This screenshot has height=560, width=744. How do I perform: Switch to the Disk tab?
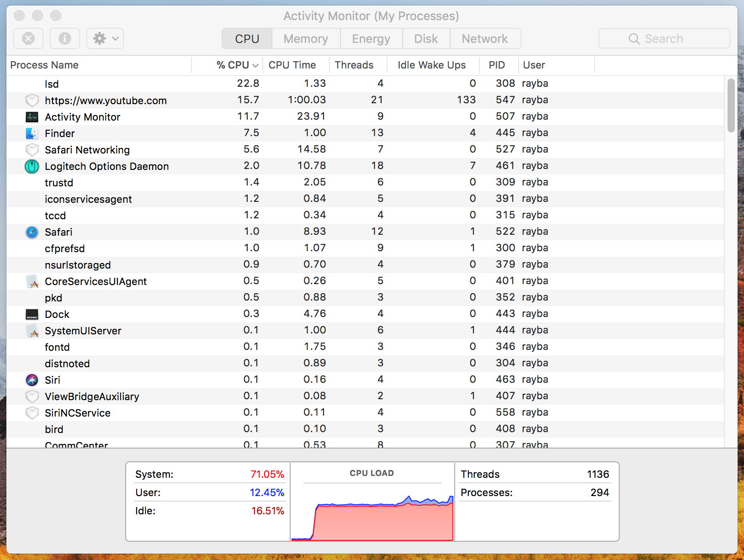click(x=426, y=39)
